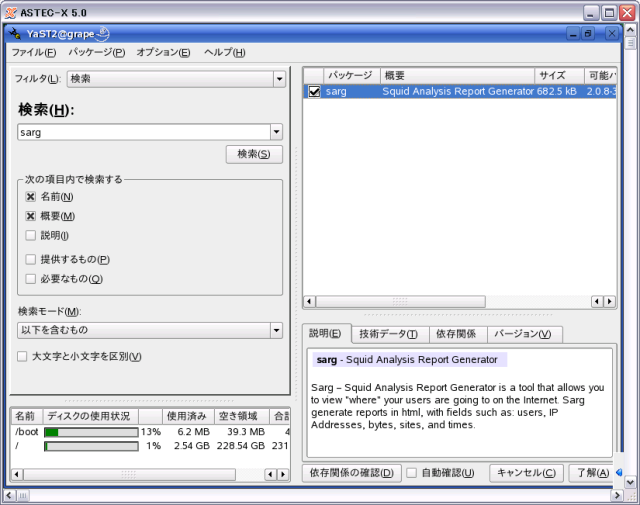Toggle the 自動確認 checkbox
The image size is (640, 505).
click(411, 472)
